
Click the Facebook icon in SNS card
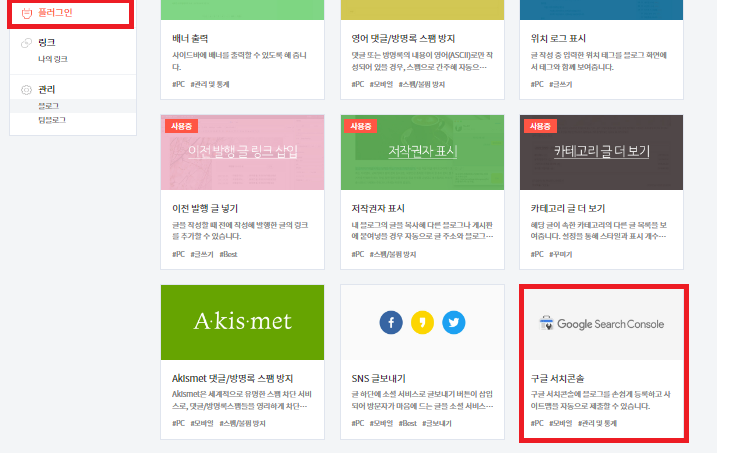[391, 322]
